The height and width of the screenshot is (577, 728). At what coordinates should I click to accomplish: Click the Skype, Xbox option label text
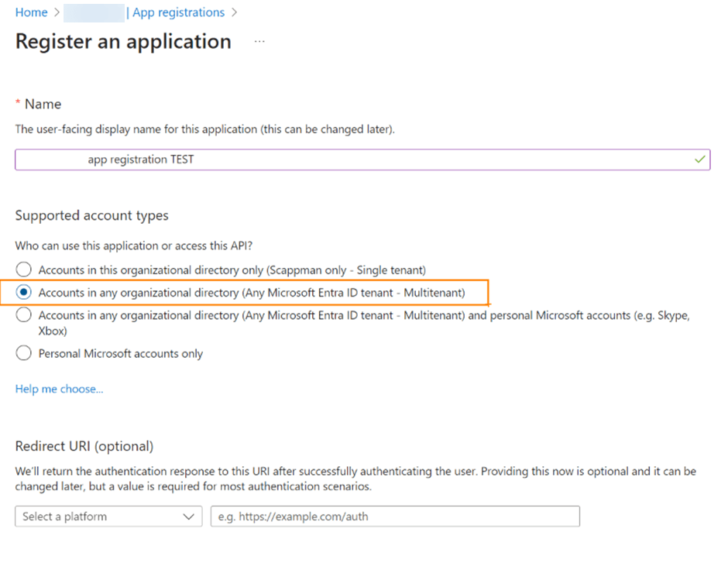point(363,323)
